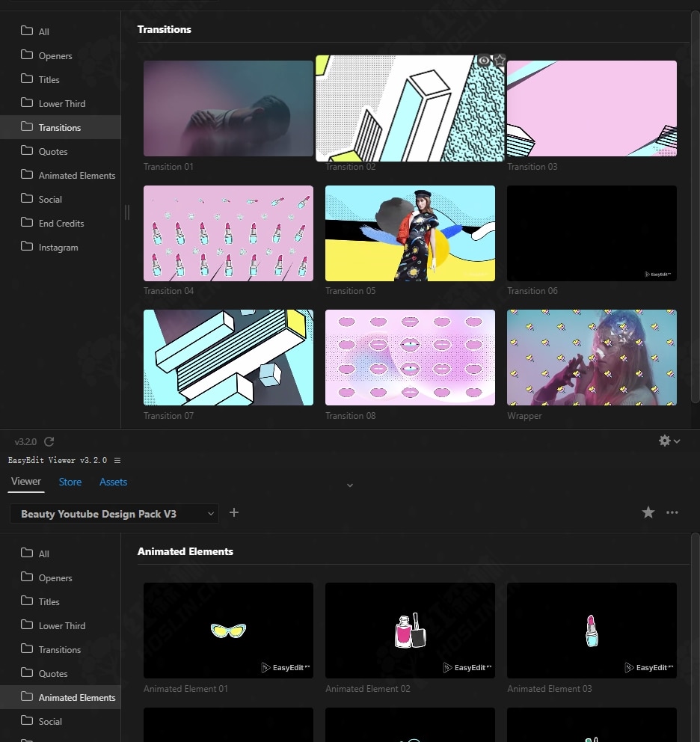Viewport: 700px width, 742px height.
Task: Click the Animated Element 02 caption text
Action: [x=368, y=689]
